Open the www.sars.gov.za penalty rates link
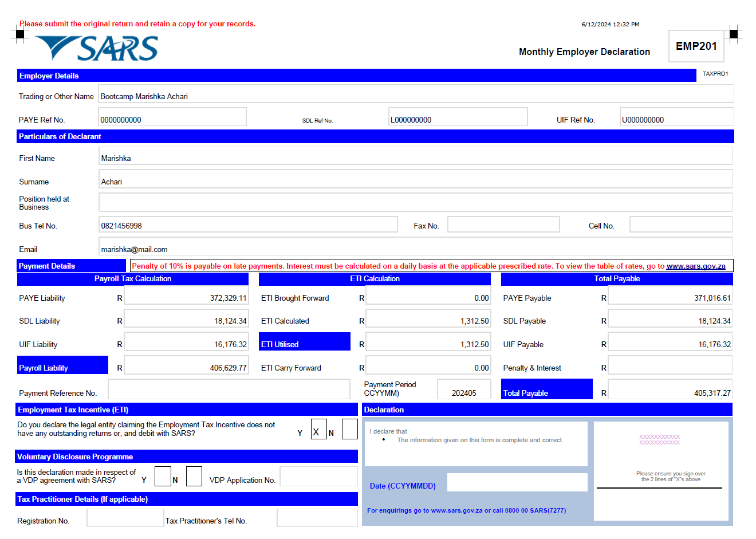Viewport: 756px width, 539px height. coord(695,266)
